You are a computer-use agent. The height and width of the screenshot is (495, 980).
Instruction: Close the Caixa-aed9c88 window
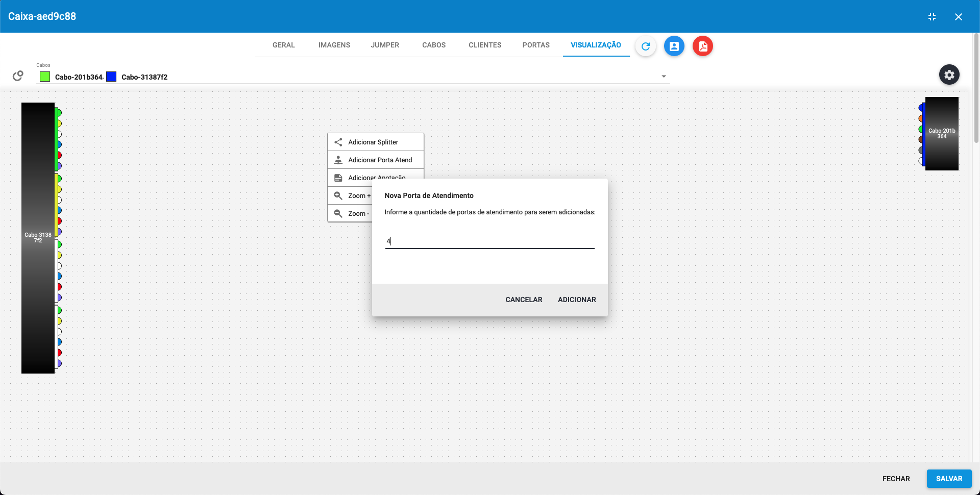(x=959, y=17)
